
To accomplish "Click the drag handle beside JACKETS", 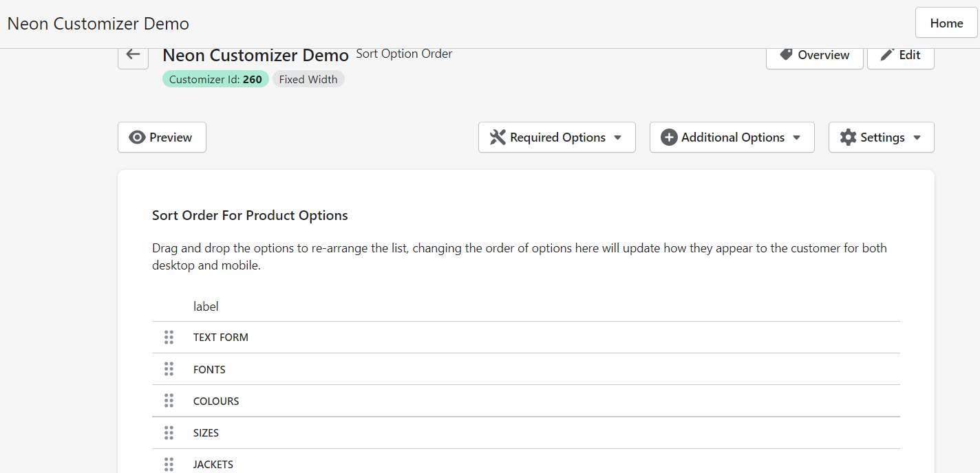I will pos(169,464).
